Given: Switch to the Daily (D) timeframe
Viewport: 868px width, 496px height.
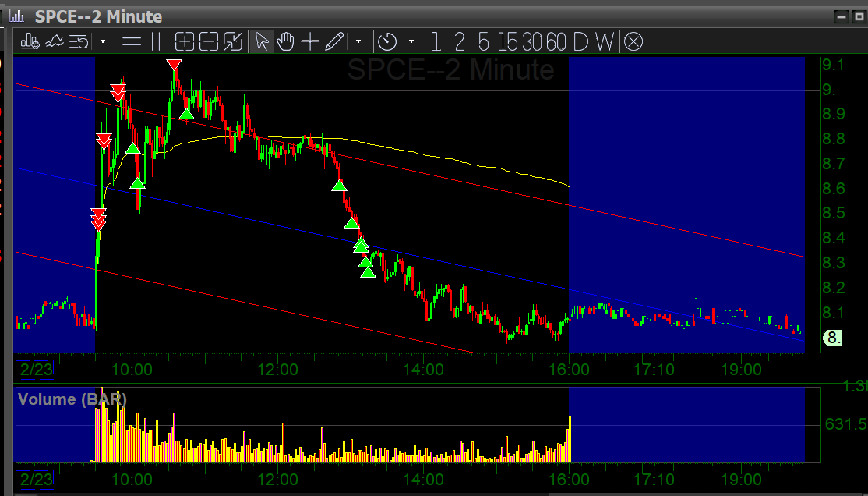Looking at the screenshot, I should pos(580,41).
